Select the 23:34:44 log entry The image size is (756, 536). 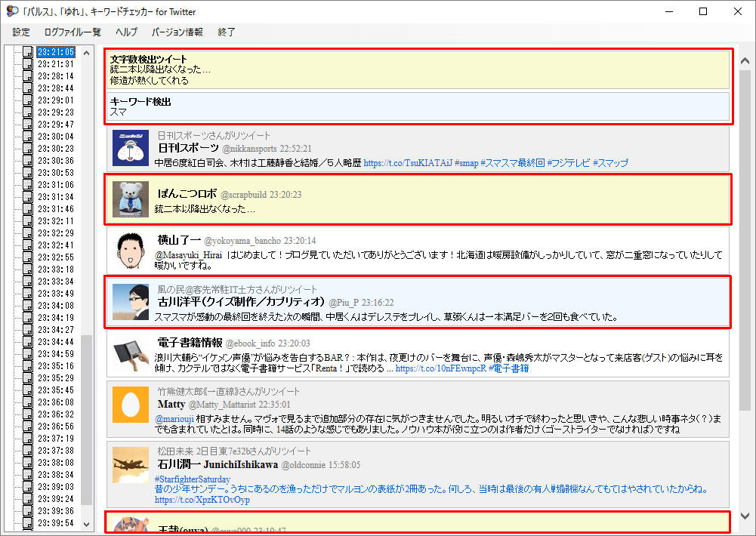(x=56, y=342)
